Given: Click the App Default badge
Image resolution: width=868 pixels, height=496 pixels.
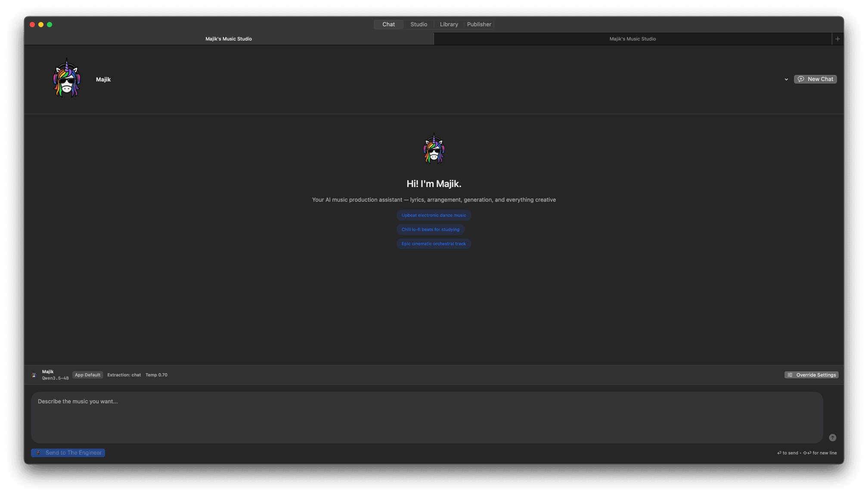Looking at the screenshot, I should 87,375.
